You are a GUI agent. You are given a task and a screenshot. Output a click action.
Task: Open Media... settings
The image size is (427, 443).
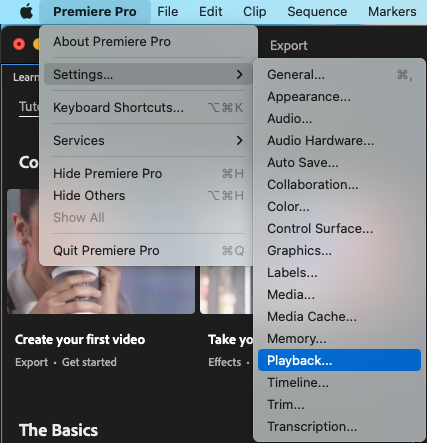tap(339, 295)
